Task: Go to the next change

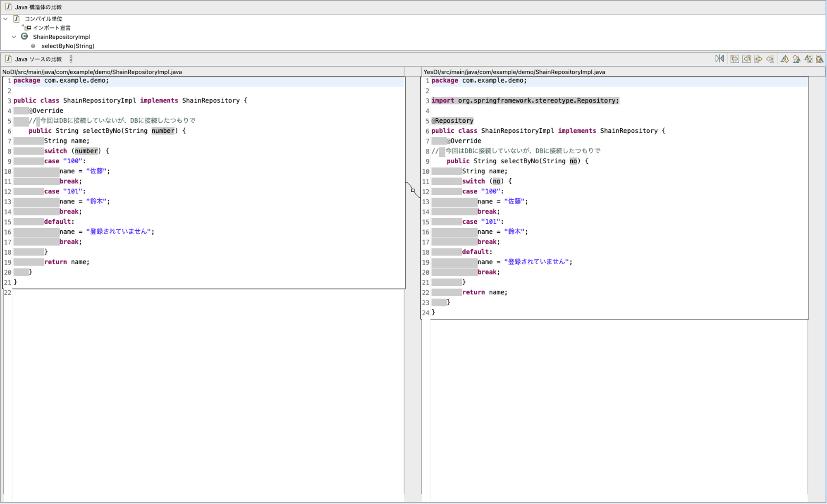Action: point(809,59)
